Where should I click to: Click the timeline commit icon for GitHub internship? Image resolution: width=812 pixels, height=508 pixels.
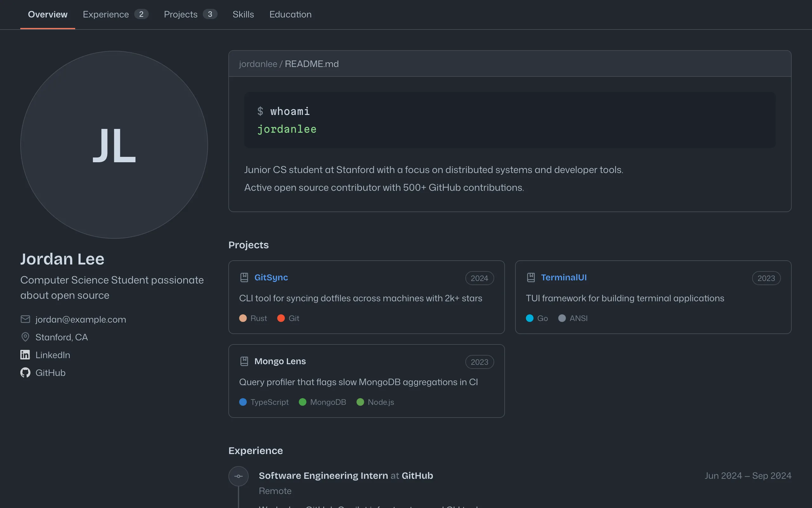click(239, 476)
